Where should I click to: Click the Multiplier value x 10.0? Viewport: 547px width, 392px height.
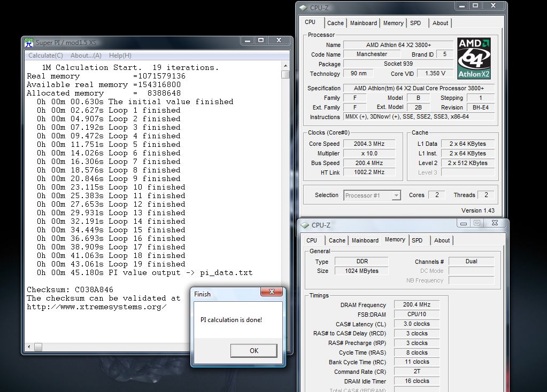(x=369, y=153)
